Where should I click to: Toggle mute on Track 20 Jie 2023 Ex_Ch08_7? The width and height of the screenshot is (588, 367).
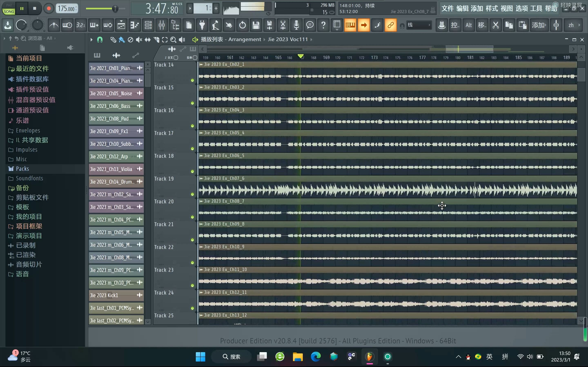tap(192, 217)
